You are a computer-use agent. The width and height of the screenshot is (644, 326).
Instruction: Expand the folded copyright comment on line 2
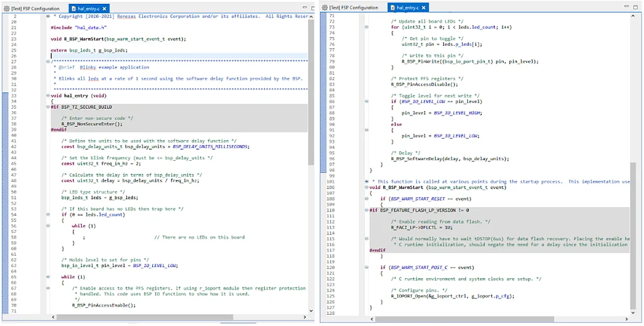point(48,16)
